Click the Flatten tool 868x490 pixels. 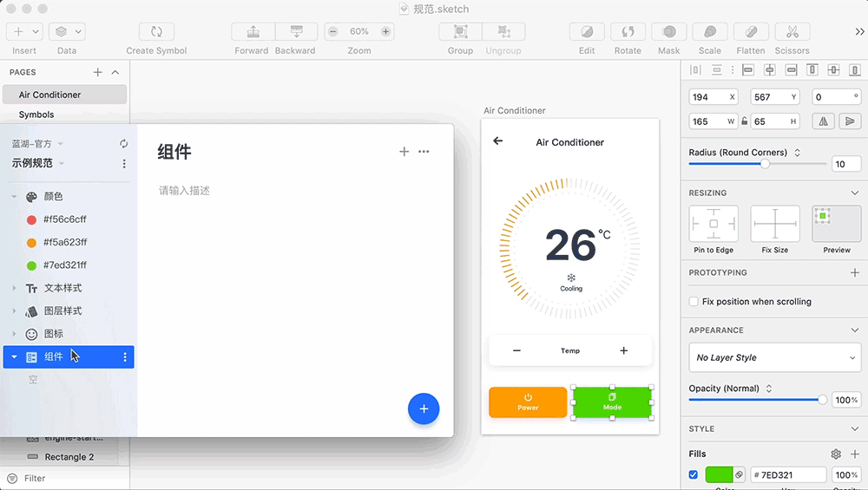tap(751, 31)
